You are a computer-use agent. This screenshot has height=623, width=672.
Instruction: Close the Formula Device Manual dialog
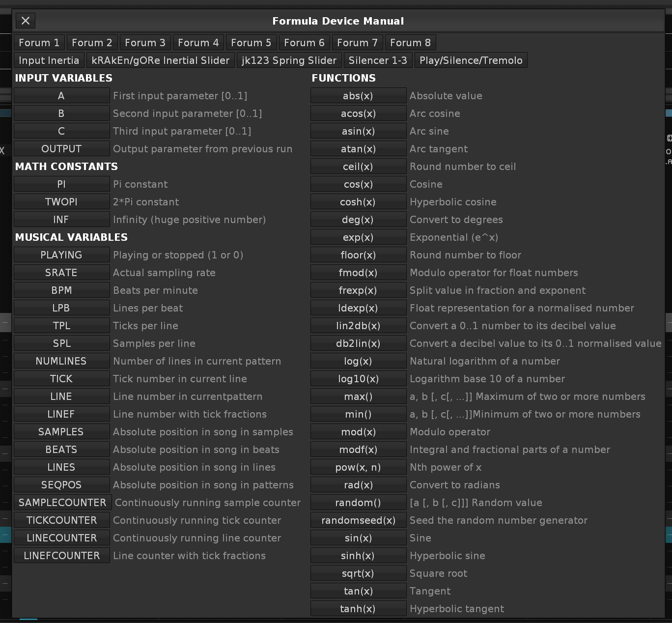(26, 21)
